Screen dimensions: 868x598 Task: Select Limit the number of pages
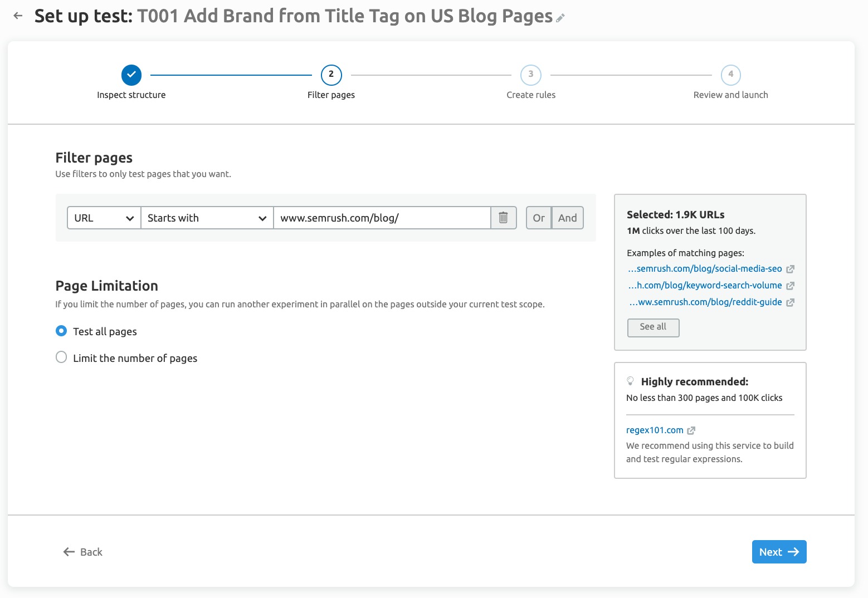61,357
